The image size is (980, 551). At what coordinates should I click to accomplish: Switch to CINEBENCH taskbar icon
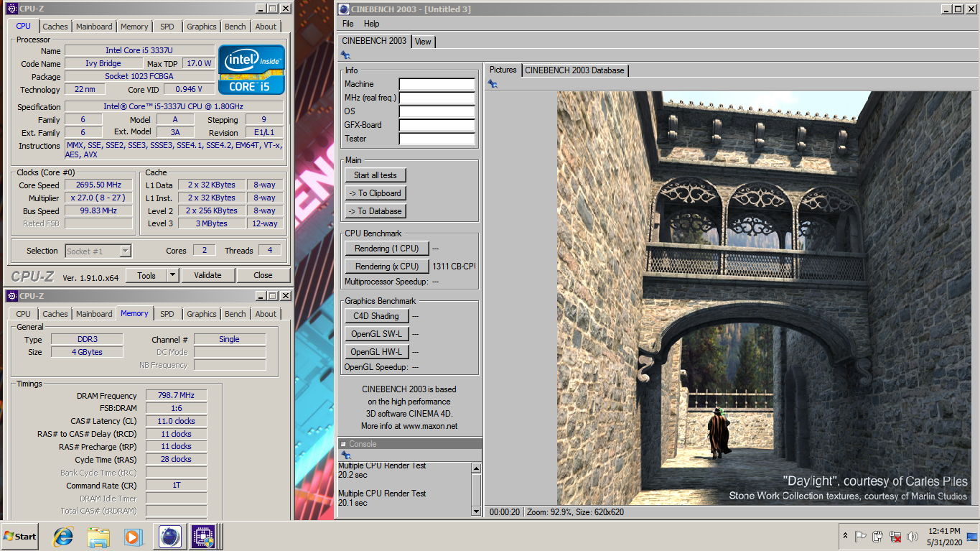(170, 537)
